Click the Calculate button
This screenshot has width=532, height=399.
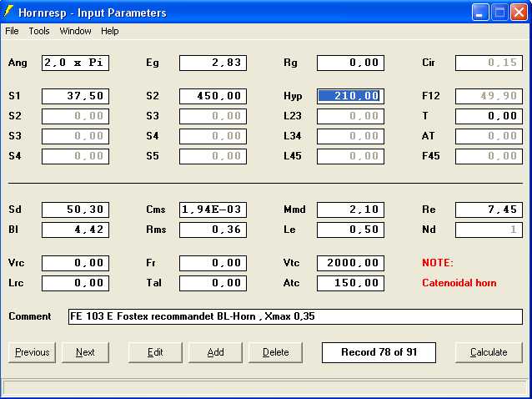pyautogui.click(x=489, y=352)
